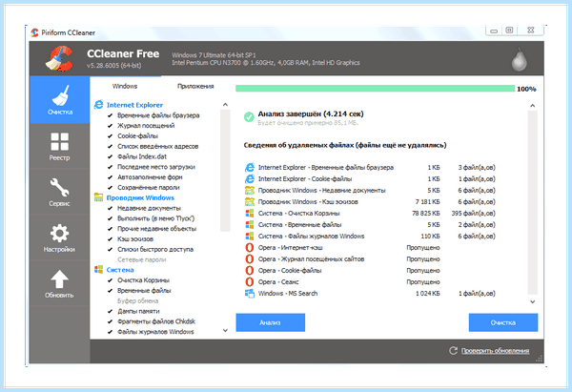Image resolution: width=572 pixels, height=392 pixels.
Task: Click the Очистка run cleaner button
Action: tap(503, 322)
